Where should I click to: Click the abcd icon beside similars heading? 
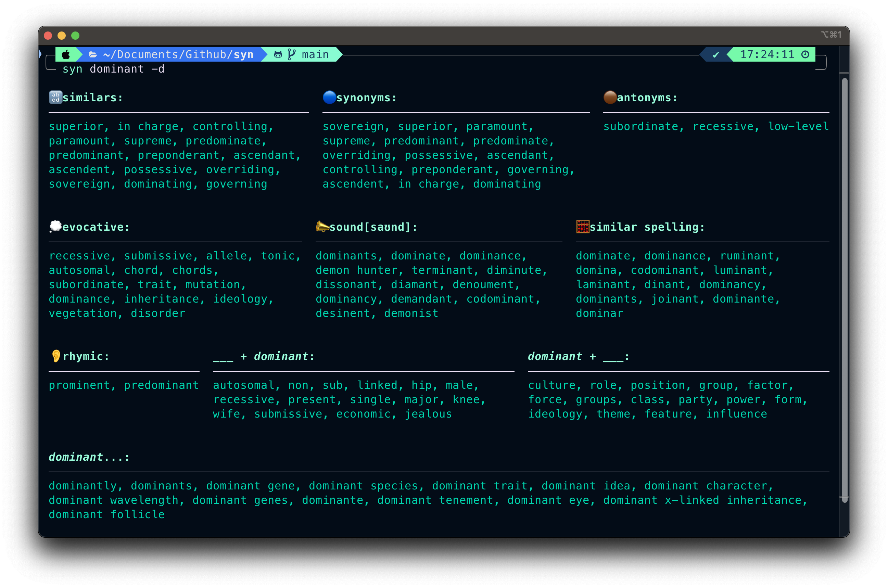pyautogui.click(x=55, y=98)
